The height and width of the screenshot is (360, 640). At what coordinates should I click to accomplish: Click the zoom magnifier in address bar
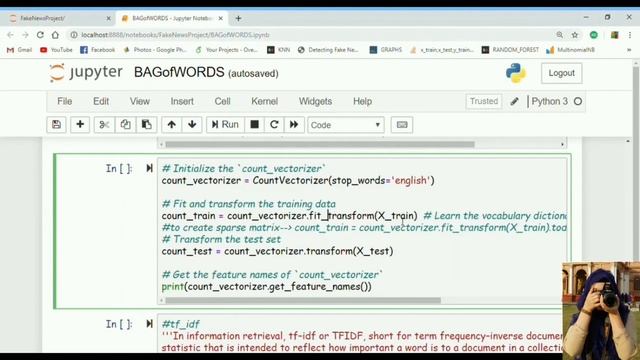pyautogui.click(x=560, y=35)
